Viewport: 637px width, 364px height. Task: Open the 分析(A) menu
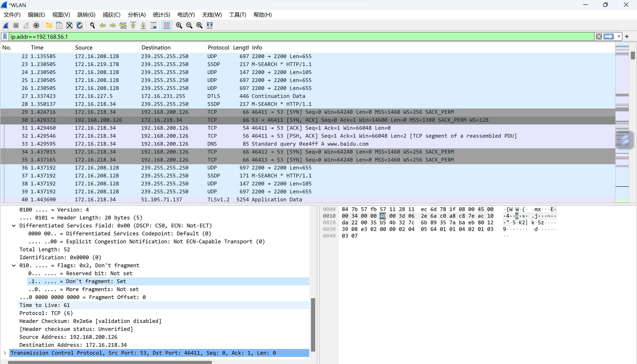pyautogui.click(x=137, y=15)
